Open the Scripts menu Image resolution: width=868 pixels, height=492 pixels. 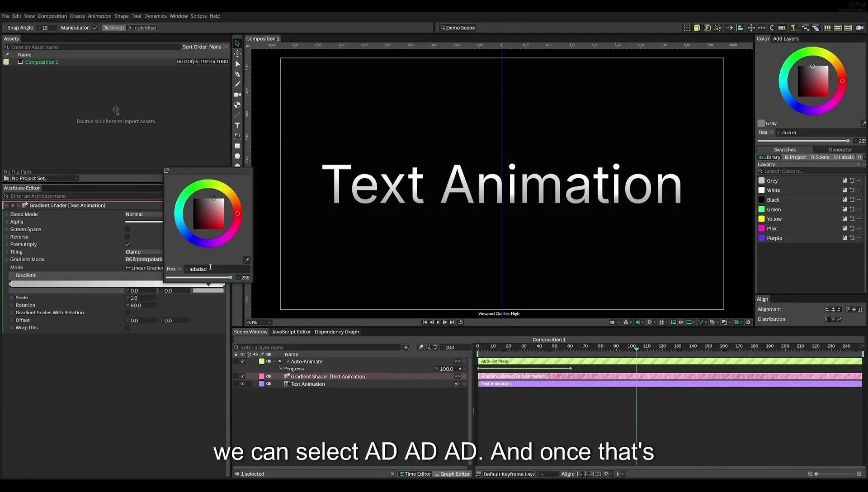click(198, 16)
